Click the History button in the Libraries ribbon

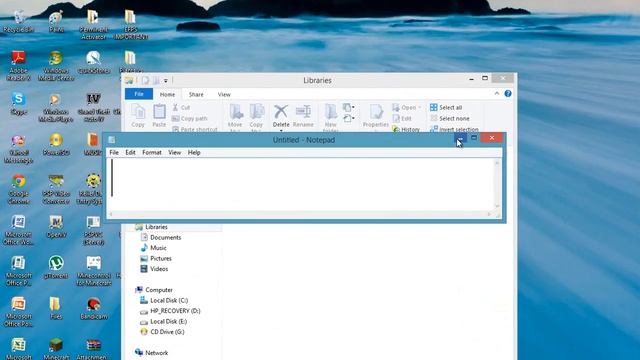pyautogui.click(x=406, y=129)
